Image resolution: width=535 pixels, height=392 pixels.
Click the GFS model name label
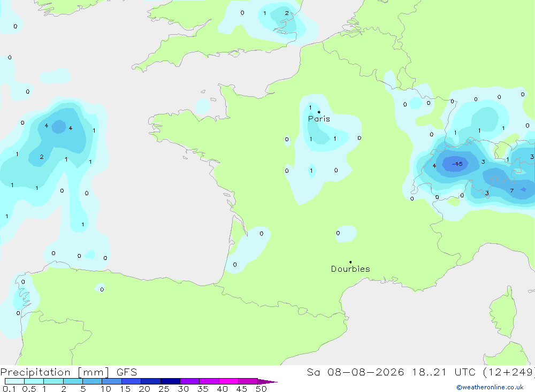pos(127,372)
